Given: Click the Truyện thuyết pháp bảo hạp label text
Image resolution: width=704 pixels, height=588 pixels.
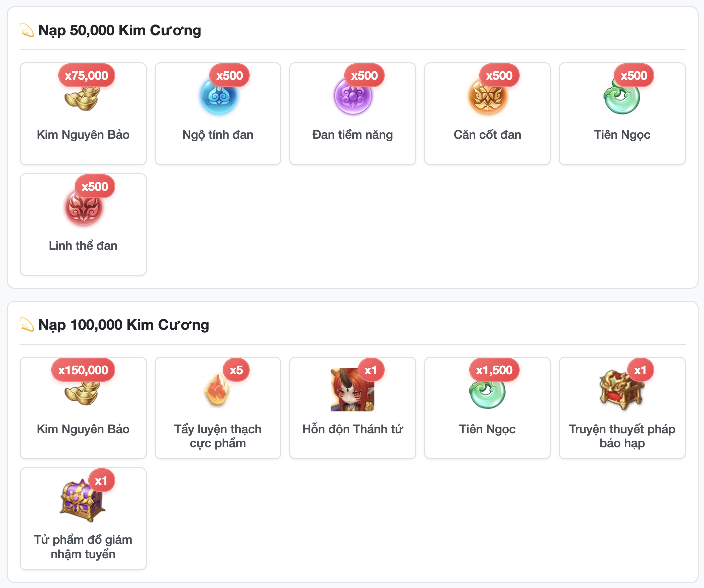Looking at the screenshot, I should coord(622,436).
